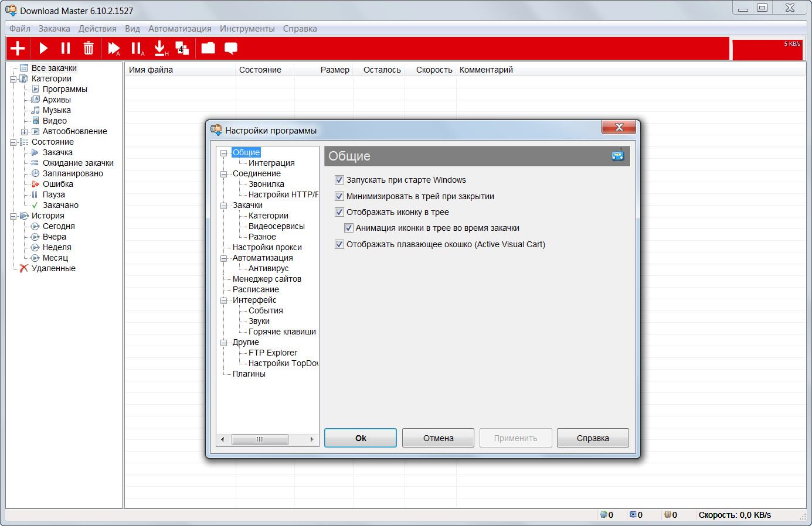The image size is (812, 526).
Task: Select Горячие клавиши in settings tree
Action: coord(282,332)
